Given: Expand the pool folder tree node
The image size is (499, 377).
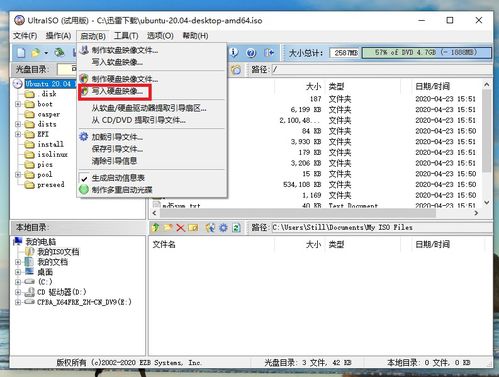Looking at the screenshot, I should (18, 174).
